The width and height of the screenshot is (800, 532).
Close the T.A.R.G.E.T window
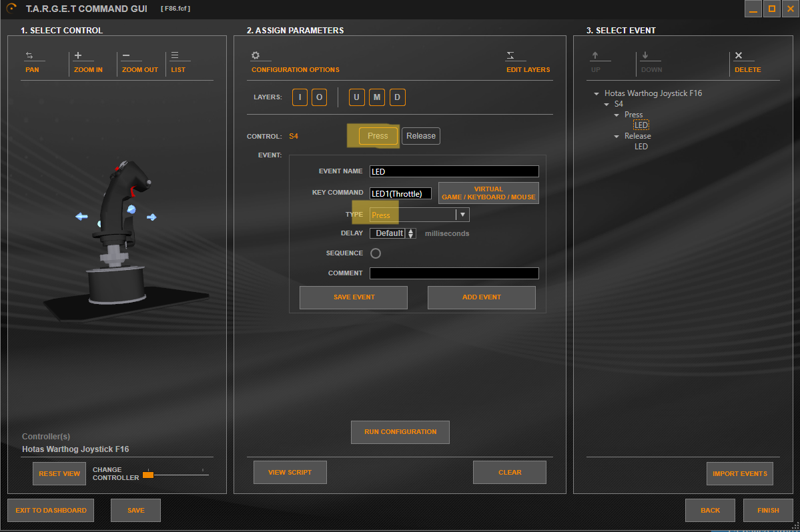click(x=791, y=9)
